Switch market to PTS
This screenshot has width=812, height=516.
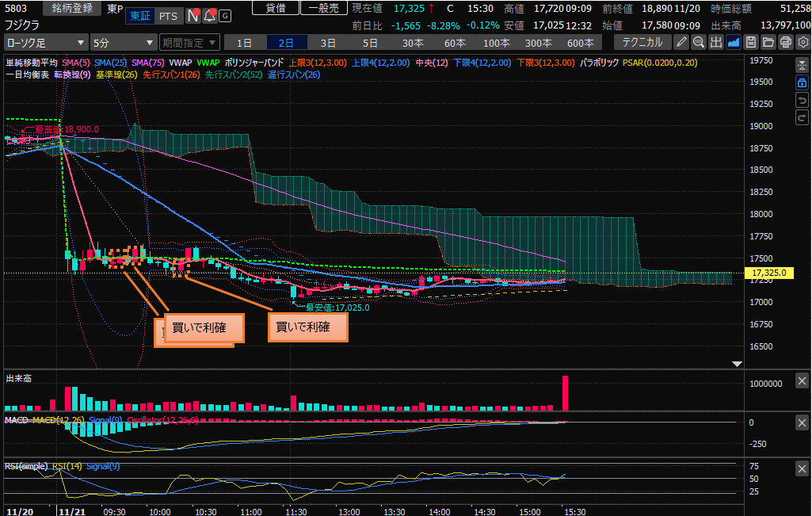pyautogui.click(x=167, y=16)
